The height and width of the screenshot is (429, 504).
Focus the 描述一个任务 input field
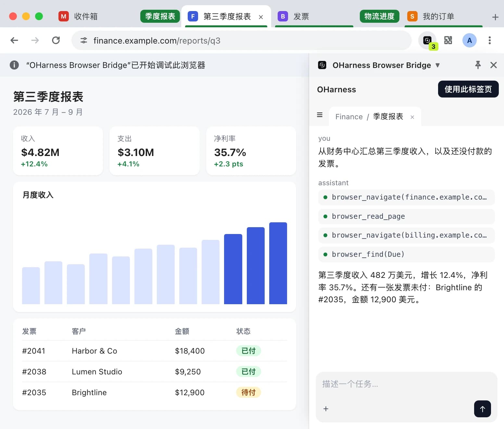(406, 384)
